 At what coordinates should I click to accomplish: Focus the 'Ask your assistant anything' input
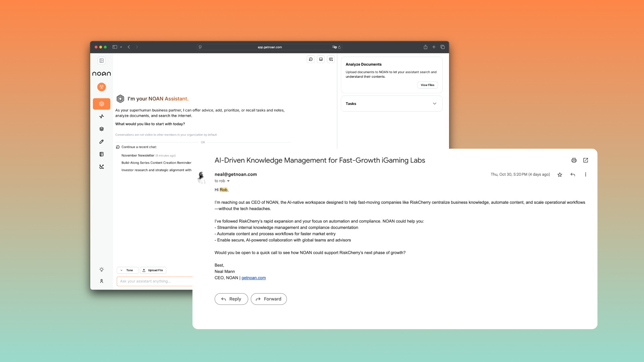(154, 281)
